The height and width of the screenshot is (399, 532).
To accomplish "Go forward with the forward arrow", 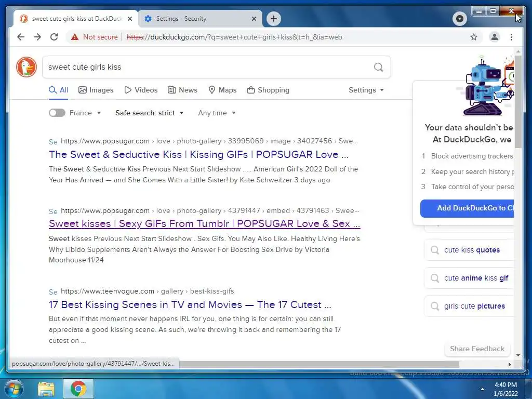I will tap(37, 37).
